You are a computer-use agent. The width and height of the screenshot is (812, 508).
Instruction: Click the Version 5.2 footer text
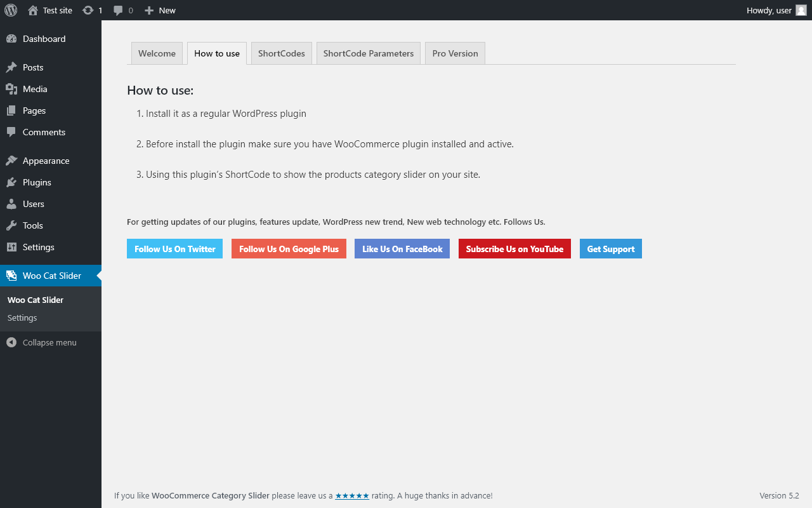click(x=779, y=495)
